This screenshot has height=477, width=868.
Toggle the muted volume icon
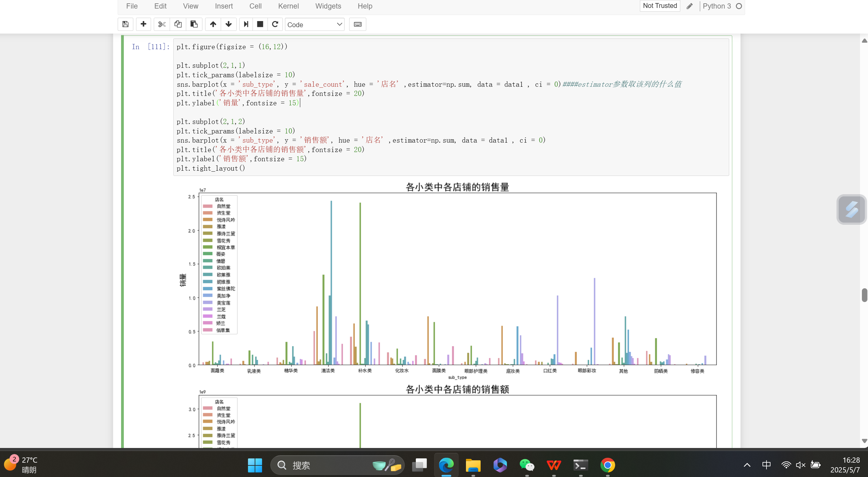coord(800,465)
